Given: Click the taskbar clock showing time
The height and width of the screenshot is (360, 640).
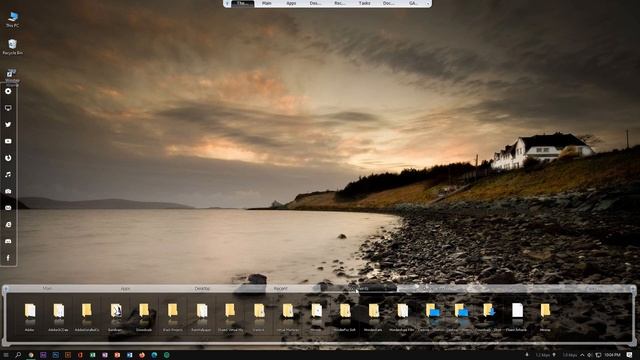Looking at the screenshot, I should 612,355.
